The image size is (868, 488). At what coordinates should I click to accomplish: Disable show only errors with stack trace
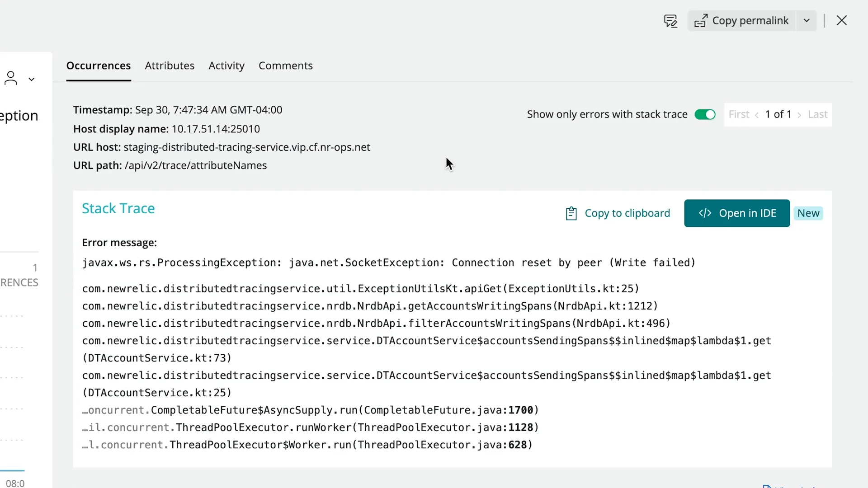click(x=705, y=114)
